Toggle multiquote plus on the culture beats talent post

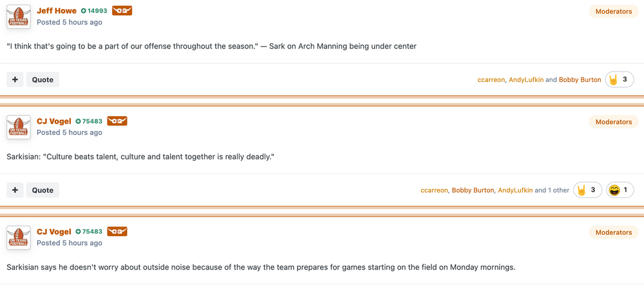point(15,190)
